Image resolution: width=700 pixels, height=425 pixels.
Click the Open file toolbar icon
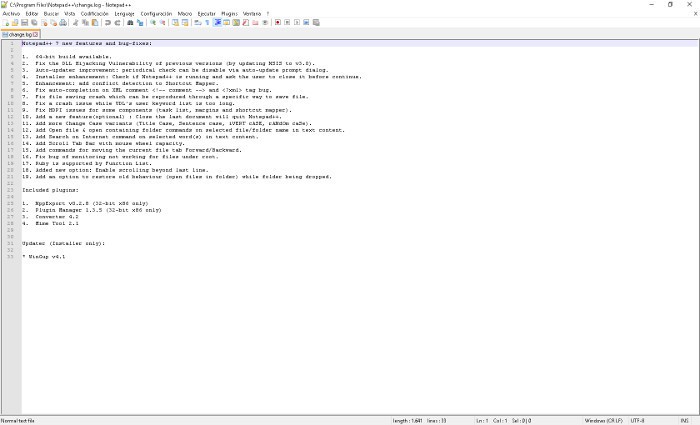pos(15,22)
